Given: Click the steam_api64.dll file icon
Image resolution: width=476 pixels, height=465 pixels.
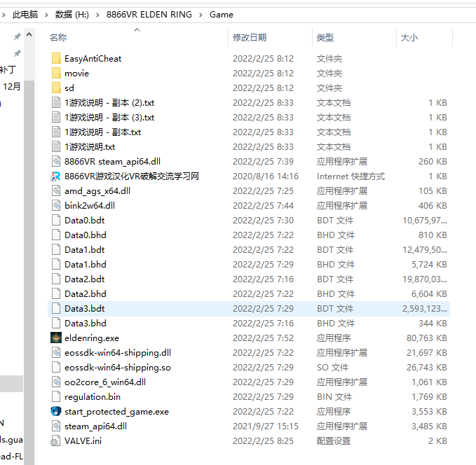Looking at the screenshot, I should tap(56, 426).
